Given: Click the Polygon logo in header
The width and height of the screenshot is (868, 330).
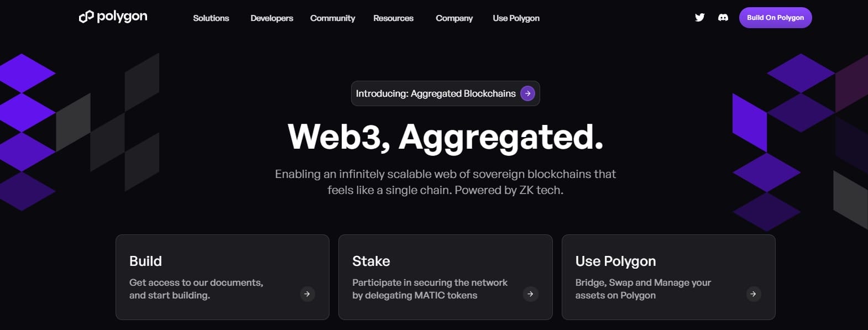Looking at the screenshot, I should pyautogui.click(x=113, y=17).
